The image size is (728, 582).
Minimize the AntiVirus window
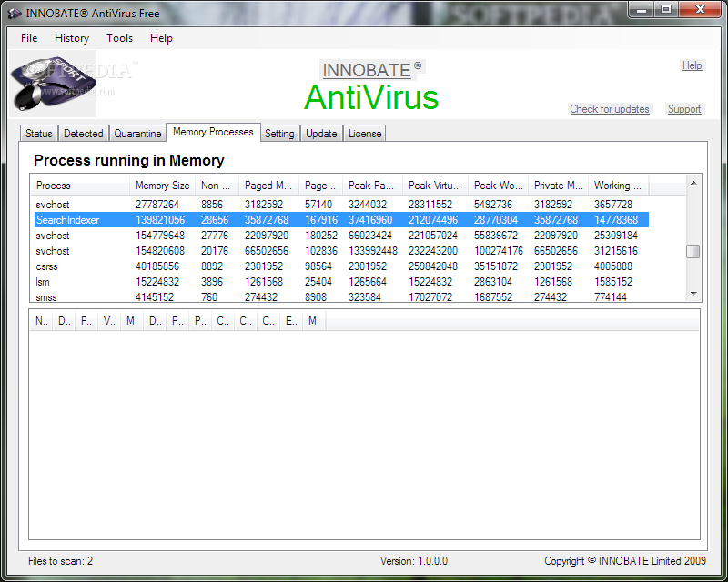pyautogui.click(x=642, y=10)
